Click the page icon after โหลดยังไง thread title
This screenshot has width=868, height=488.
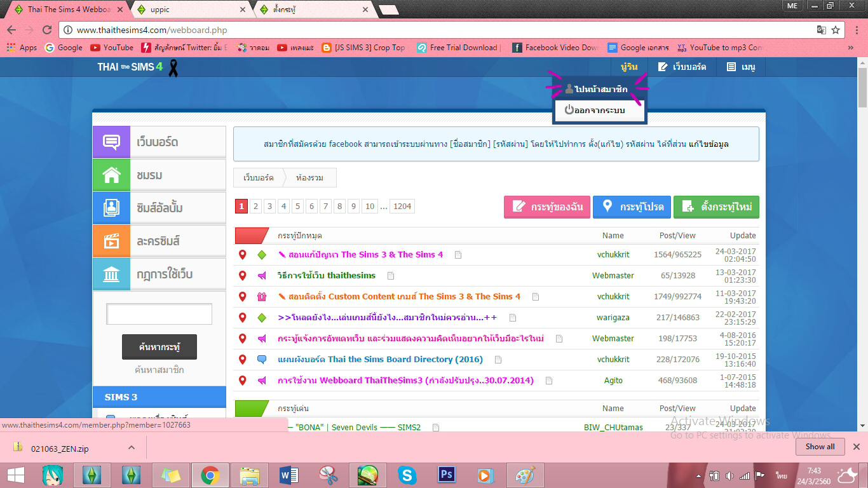click(513, 318)
